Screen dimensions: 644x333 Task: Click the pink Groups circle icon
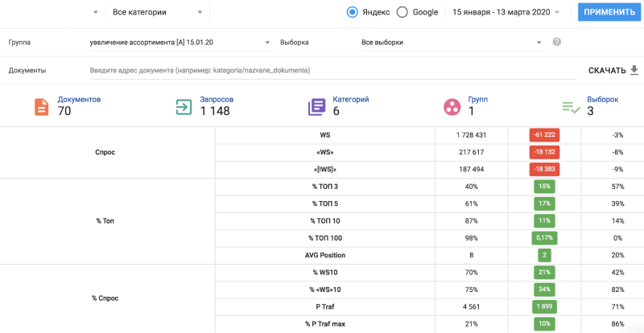(x=452, y=107)
